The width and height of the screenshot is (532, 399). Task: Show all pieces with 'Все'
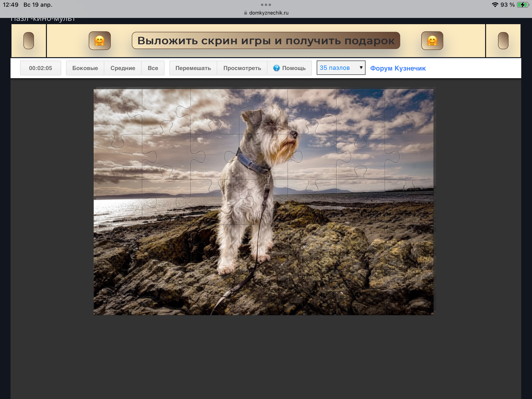point(153,68)
